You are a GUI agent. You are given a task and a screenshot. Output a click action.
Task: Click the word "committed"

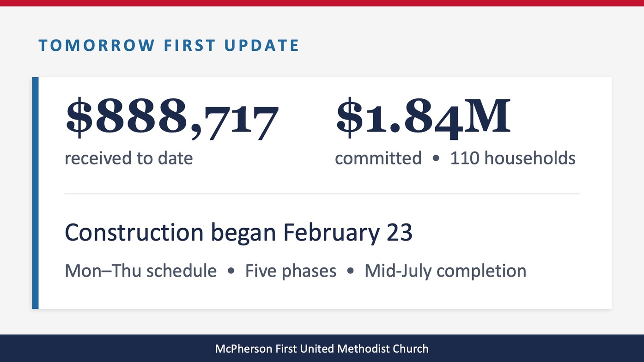coord(378,158)
